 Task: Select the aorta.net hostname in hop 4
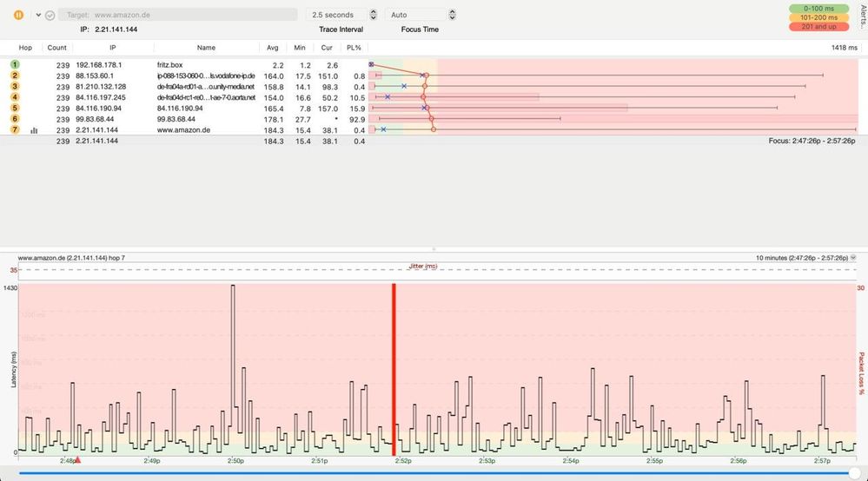(206, 97)
